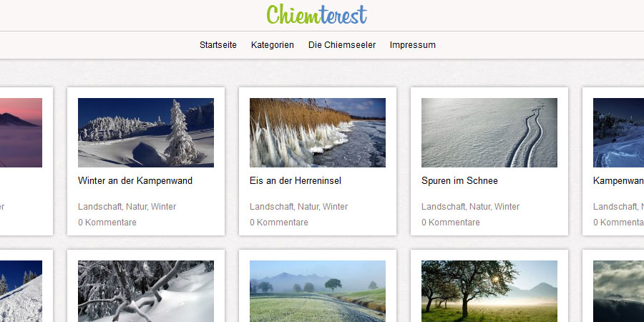Open the snow-covered branches thumbnail
The height and width of the screenshot is (322, 644).
146,291
